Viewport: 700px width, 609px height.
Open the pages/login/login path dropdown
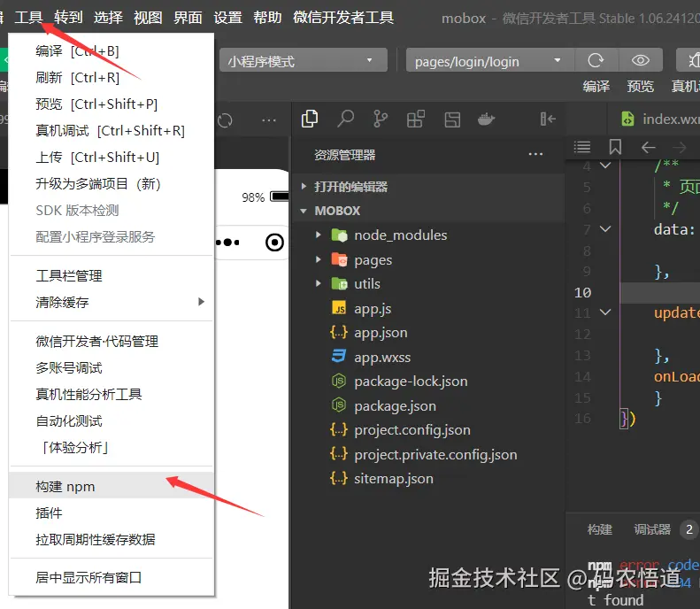(489, 60)
